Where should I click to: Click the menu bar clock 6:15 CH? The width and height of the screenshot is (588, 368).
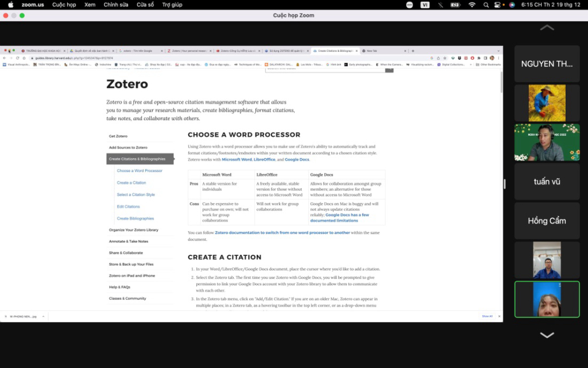click(551, 5)
